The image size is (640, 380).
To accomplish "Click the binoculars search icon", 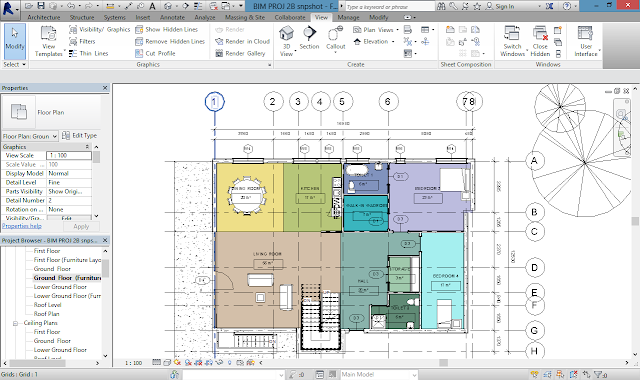I will point(441,6).
